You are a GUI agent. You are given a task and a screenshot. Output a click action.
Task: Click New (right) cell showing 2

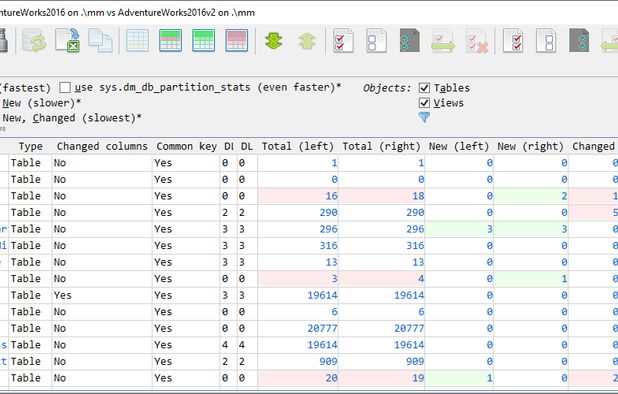[531, 196]
